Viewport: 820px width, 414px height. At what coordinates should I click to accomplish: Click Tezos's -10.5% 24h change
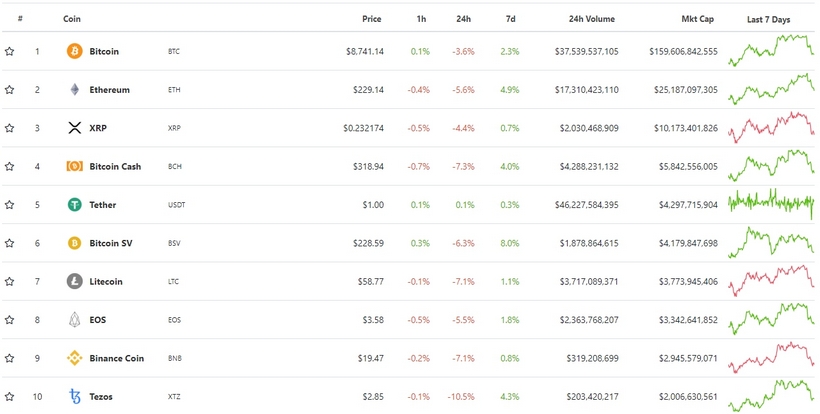click(461, 396)
